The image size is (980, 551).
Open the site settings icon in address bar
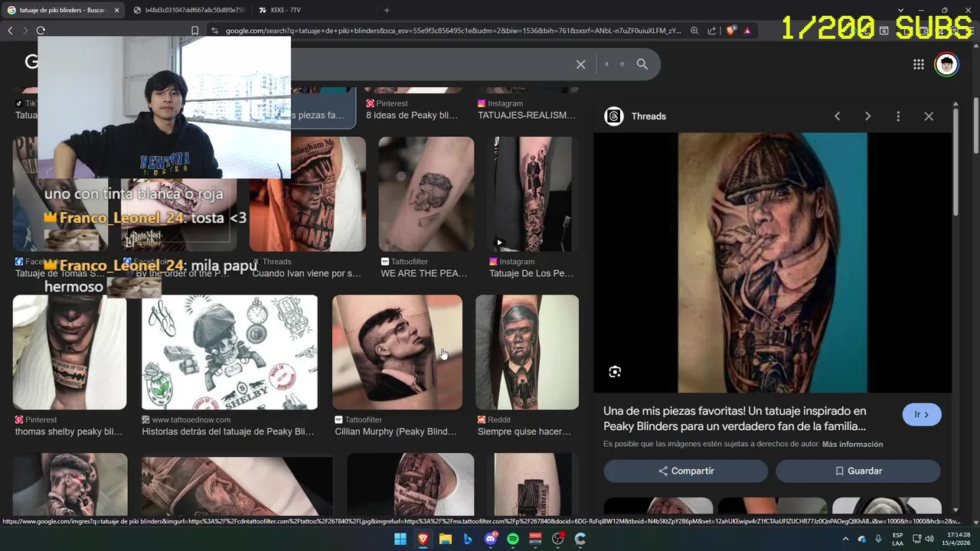click(x=214, y=31)
